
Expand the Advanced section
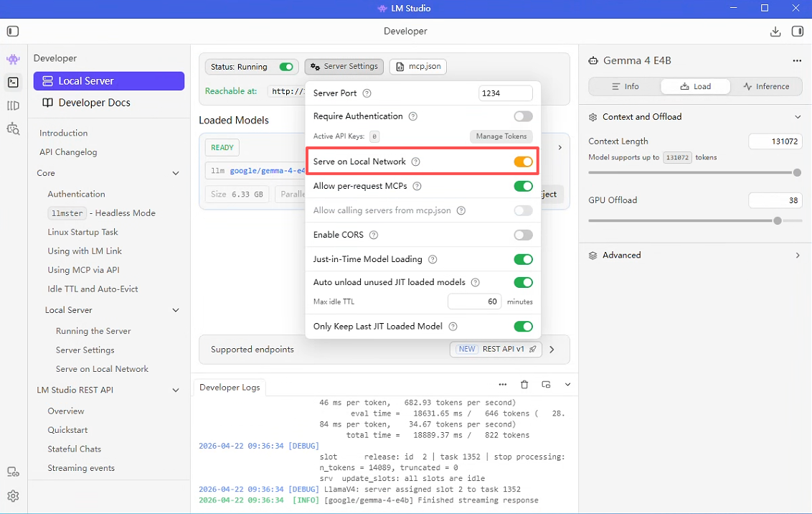click(x=798, y=256)
